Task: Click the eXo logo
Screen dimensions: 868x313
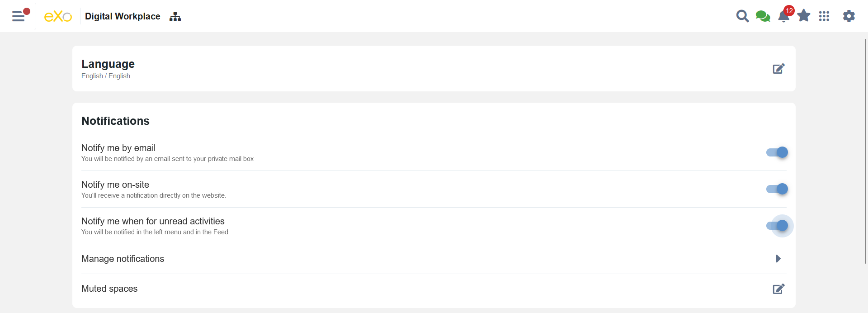Action: tap(58, 17)
